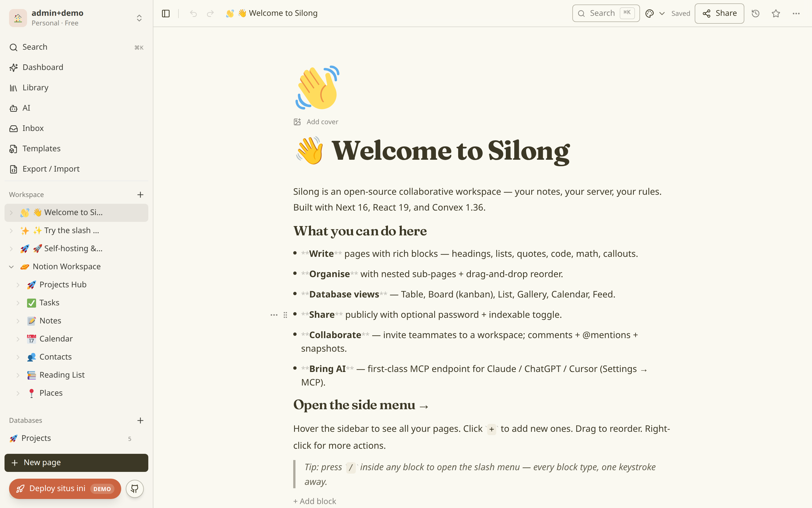Viewport: 812px width, 508px height.
Task: Click the workspace avatar icon
Action: [x=18, y=18]
